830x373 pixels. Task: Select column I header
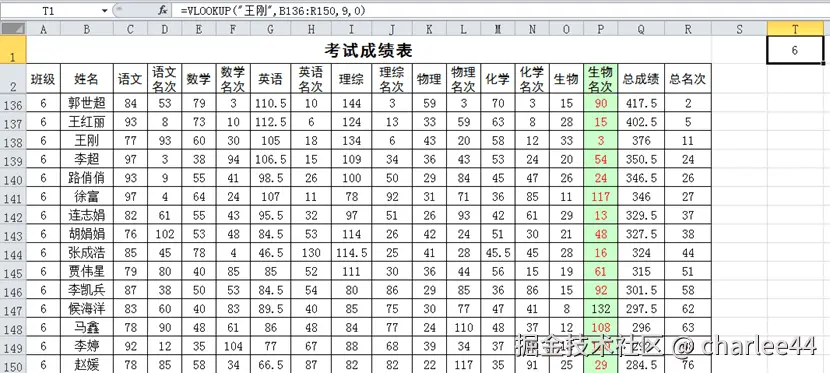[x=351, y=30]
